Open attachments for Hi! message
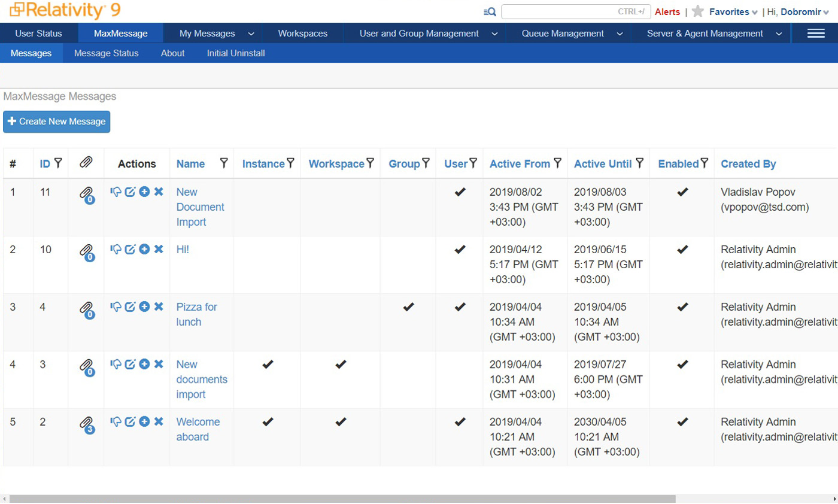Viewport: 838px width, 504px height. (x=87, y=253)
